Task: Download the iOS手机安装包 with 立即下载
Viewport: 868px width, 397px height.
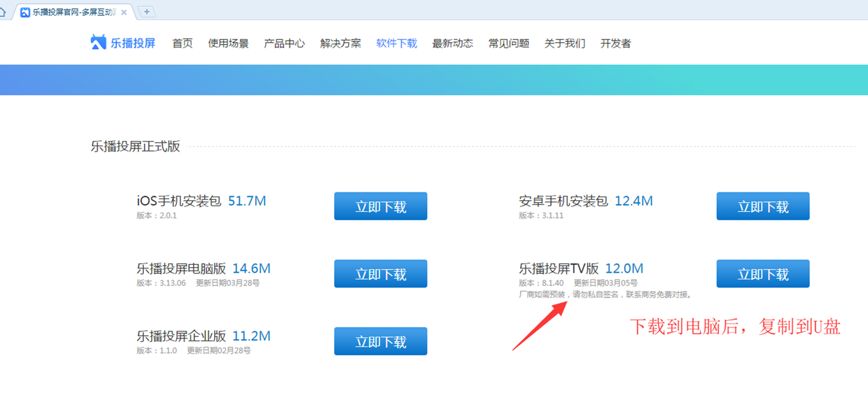Action: pyautogui.click(x=380, y=206)
